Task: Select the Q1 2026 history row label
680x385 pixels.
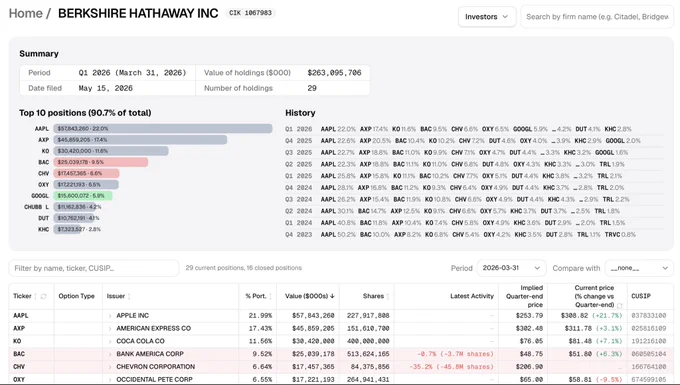Action: pos(298,129)
